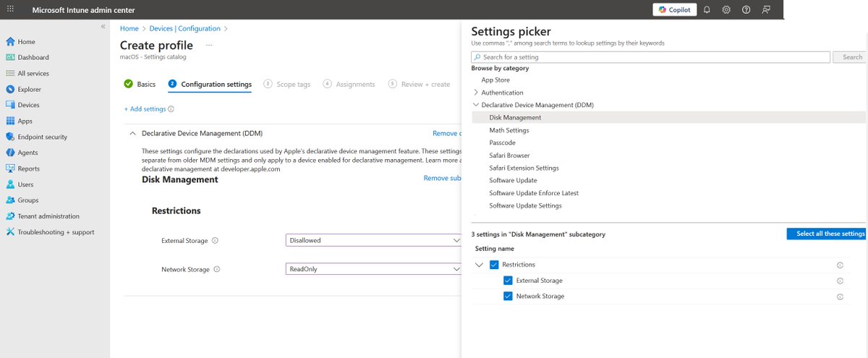Image resolution: width=868 pixels, height=358 pixels.
Task: Click the Devices icon in sidebar
Action: 11,105
